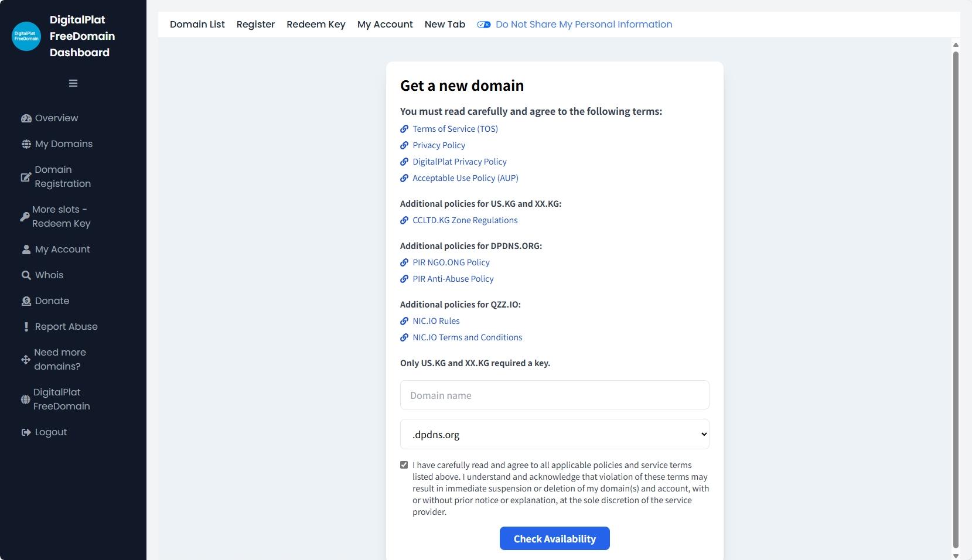Go to the Domain List top menu
Viewport: 972px width, 560px height.
click(197, 25)
